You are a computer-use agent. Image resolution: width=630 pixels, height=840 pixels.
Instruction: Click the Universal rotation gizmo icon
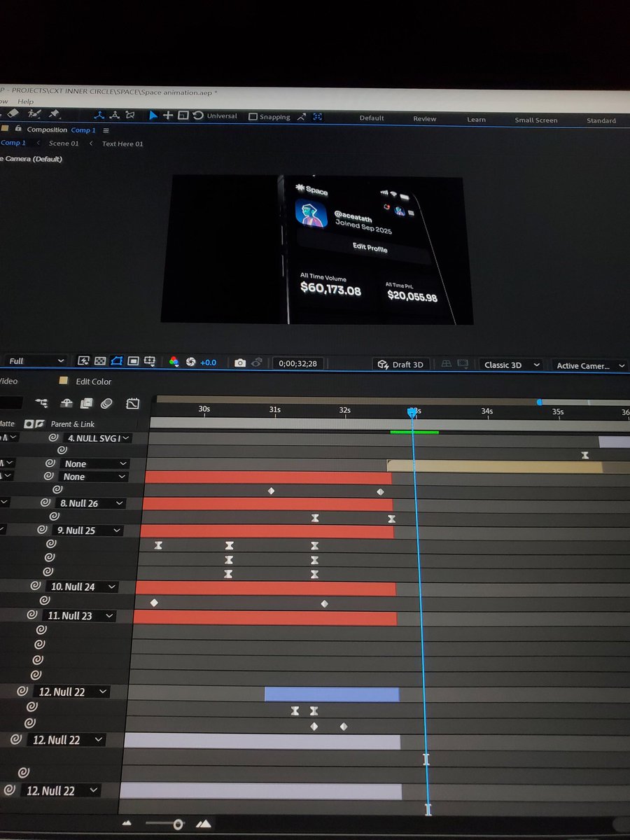coord(198,115)
